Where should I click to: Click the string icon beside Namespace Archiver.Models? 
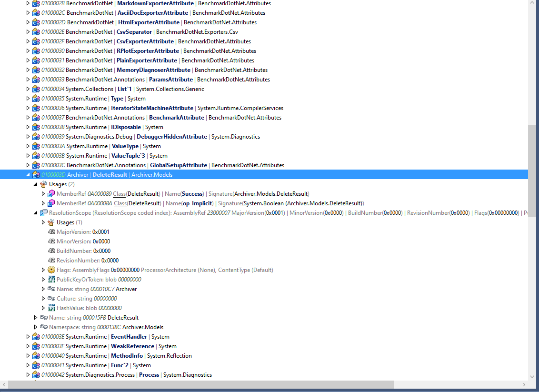pos(44,327)
